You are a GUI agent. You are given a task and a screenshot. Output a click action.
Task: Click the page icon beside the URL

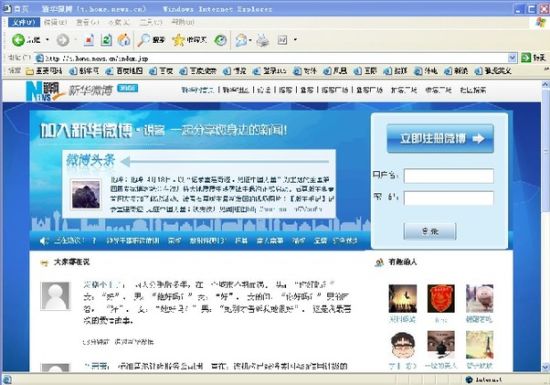pyautogui.click(x=40, y=58)
